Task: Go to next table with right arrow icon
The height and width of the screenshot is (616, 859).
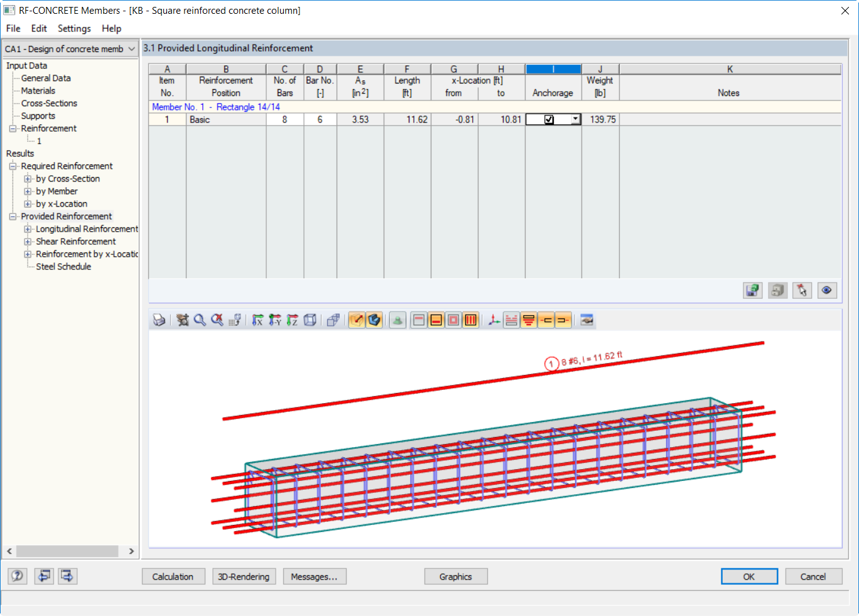Action: (x=68, y=576)
